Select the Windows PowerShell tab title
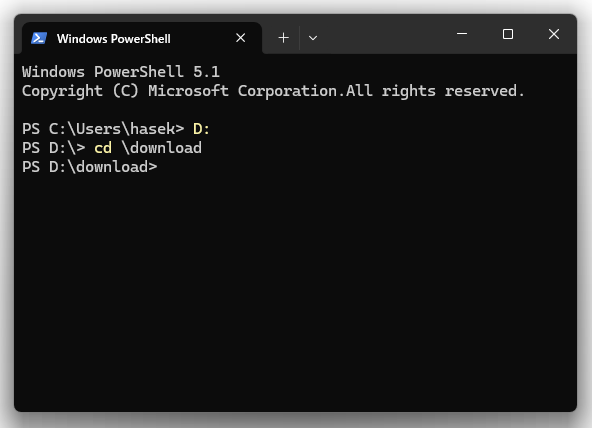The width and height of the screenshot is (592, 428). tap(114, 38)
